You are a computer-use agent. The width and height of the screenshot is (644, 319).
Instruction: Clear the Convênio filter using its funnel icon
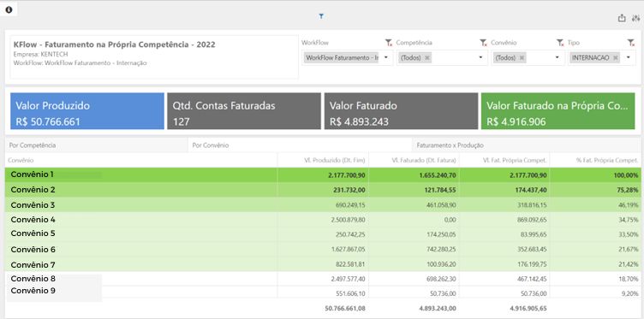pos(560,43)
